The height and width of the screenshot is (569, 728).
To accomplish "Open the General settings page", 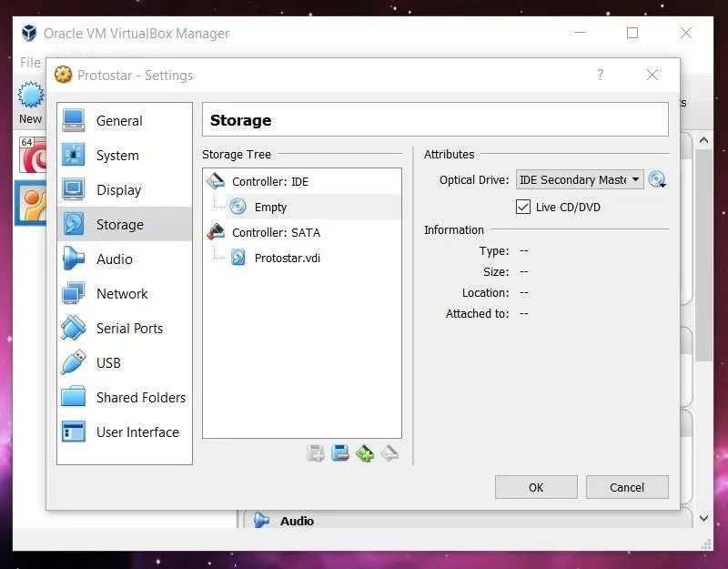I will [125, 121].
